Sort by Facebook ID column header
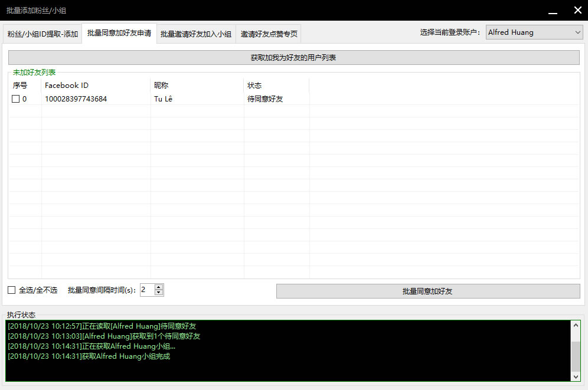This screenshot has height=390, width=588. tap(96, 86)
